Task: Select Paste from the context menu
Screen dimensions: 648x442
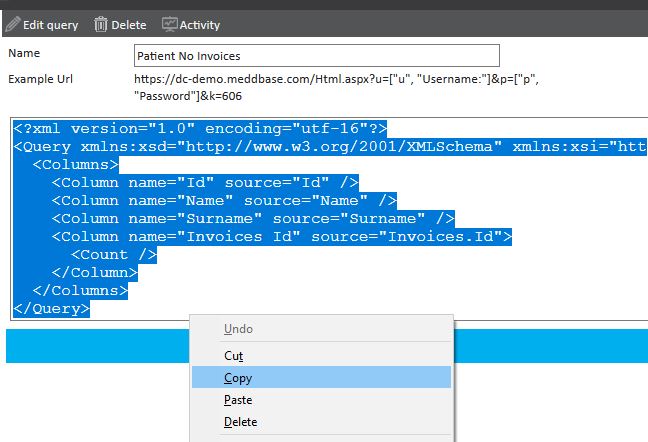Action: pyautogui.click(x=238, y=400)
